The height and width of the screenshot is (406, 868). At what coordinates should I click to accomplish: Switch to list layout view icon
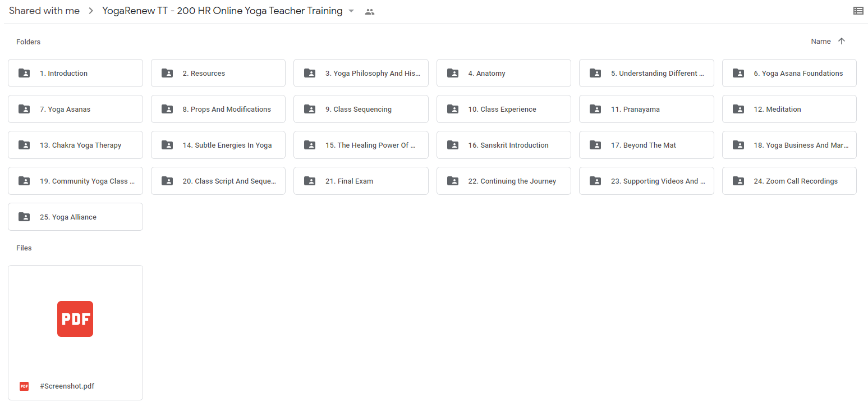pyautogui.click(x=858, y=11)
